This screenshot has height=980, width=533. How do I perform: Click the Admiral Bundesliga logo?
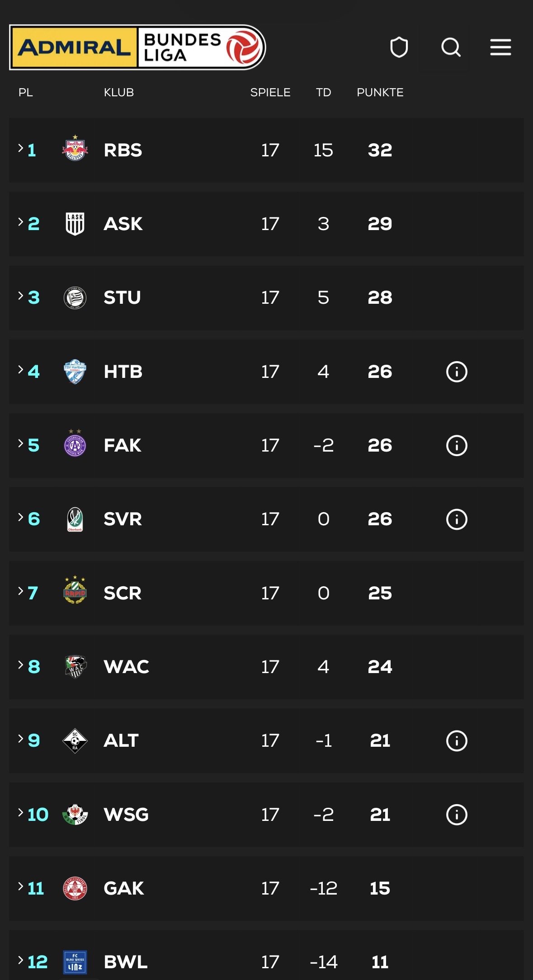tap(137, 47)
